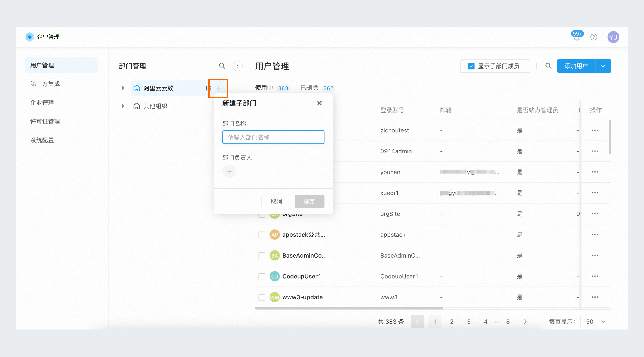
Task: Select the CodeupUser1 row checkbox
Action: 262,277
